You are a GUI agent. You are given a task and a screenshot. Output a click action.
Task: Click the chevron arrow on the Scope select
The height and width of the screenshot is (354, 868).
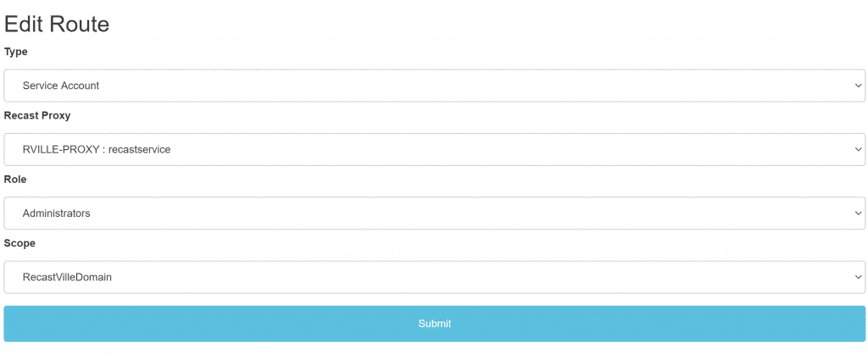(859, 277)
